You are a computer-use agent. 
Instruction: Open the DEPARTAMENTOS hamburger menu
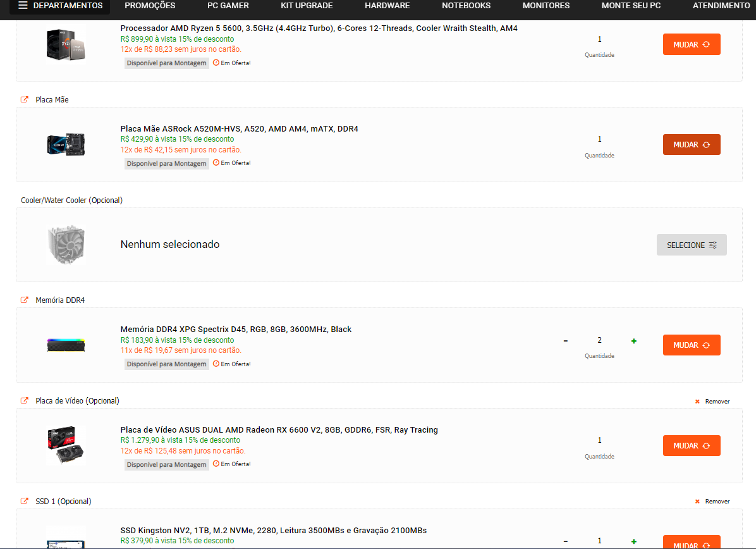point(60,6)
